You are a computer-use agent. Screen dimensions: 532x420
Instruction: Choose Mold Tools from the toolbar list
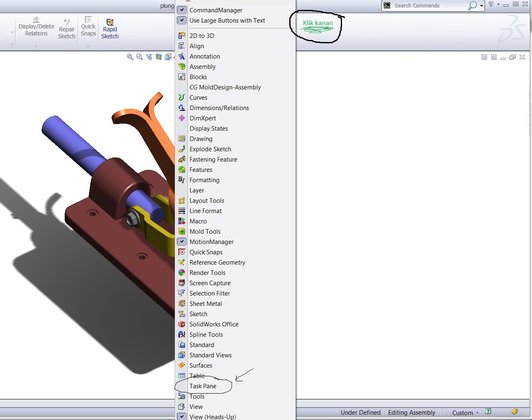(x=205, y=231)
